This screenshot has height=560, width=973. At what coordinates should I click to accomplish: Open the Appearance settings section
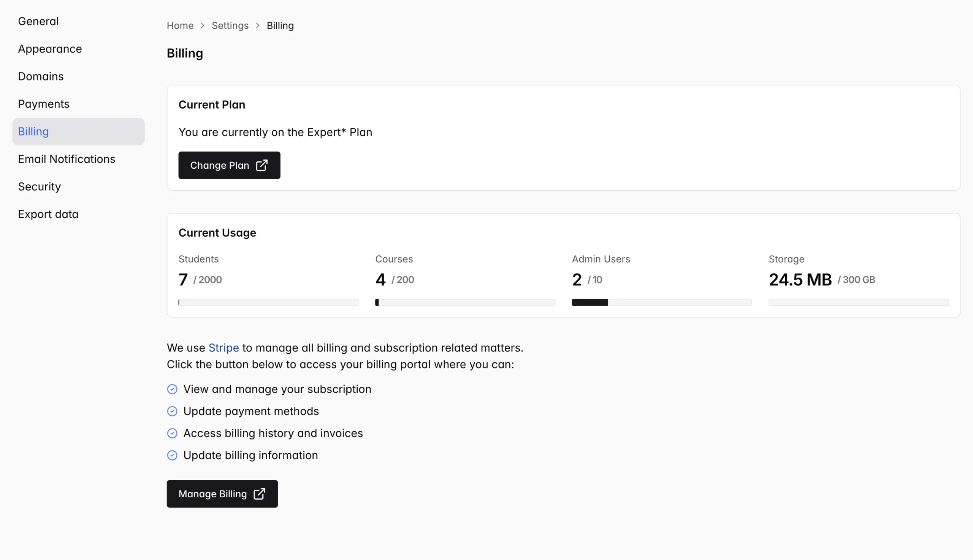(x=79, y=49)
